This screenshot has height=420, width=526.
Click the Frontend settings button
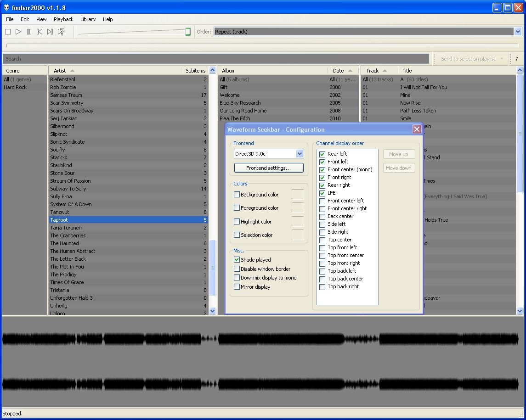click(269, 168)
